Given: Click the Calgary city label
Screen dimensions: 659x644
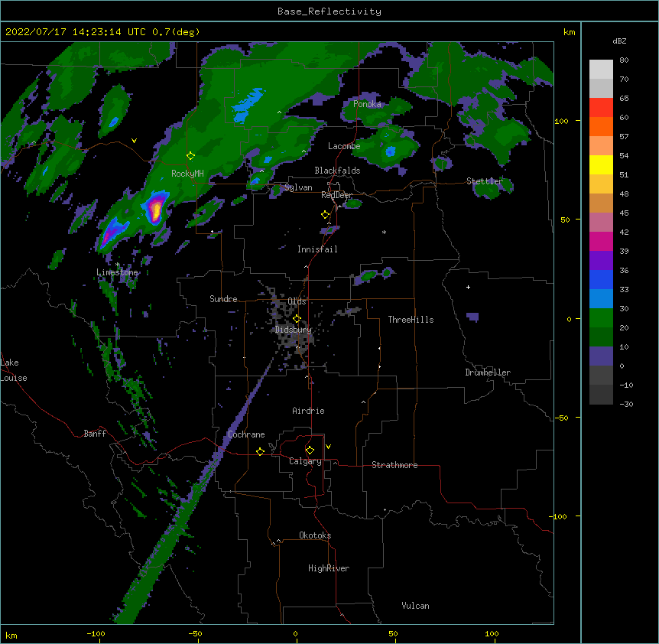Looking at the screenshot, I should click(x=305, y=461).
